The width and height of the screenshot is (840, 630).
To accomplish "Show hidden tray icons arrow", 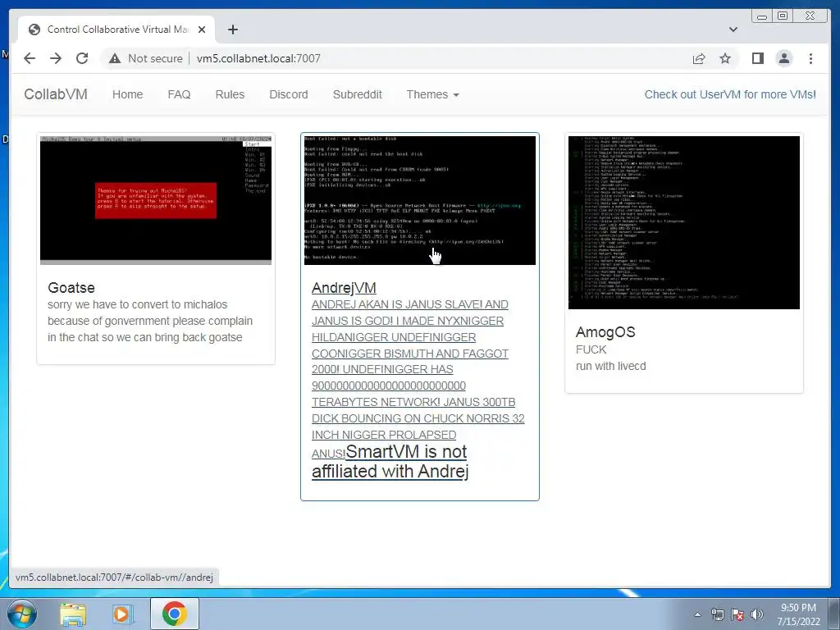I will pos(697,614).
